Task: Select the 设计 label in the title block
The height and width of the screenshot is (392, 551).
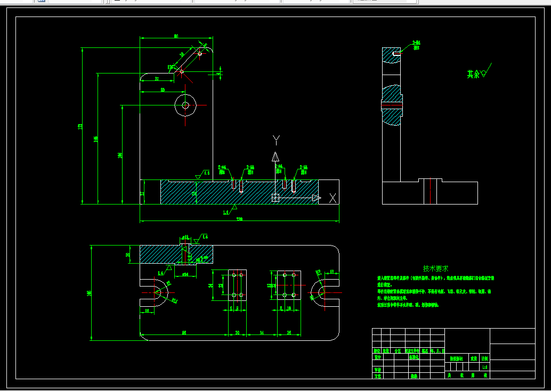Action: point(377,357)
